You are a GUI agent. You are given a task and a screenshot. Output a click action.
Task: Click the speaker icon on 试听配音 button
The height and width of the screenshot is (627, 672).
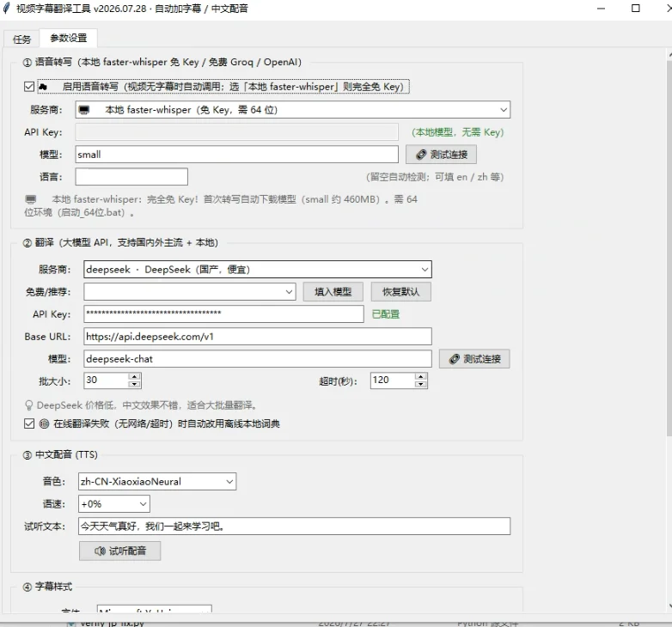[x=100, y=551]
